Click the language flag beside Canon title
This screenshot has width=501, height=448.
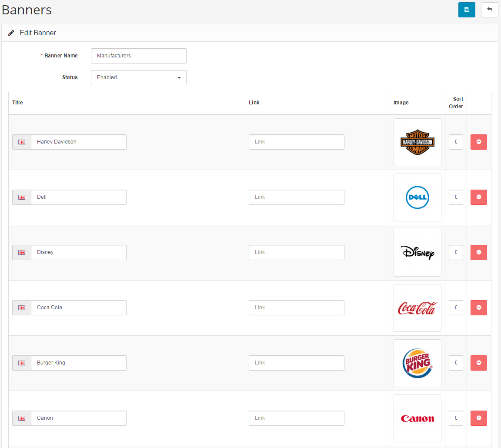[x=22, y=418]
